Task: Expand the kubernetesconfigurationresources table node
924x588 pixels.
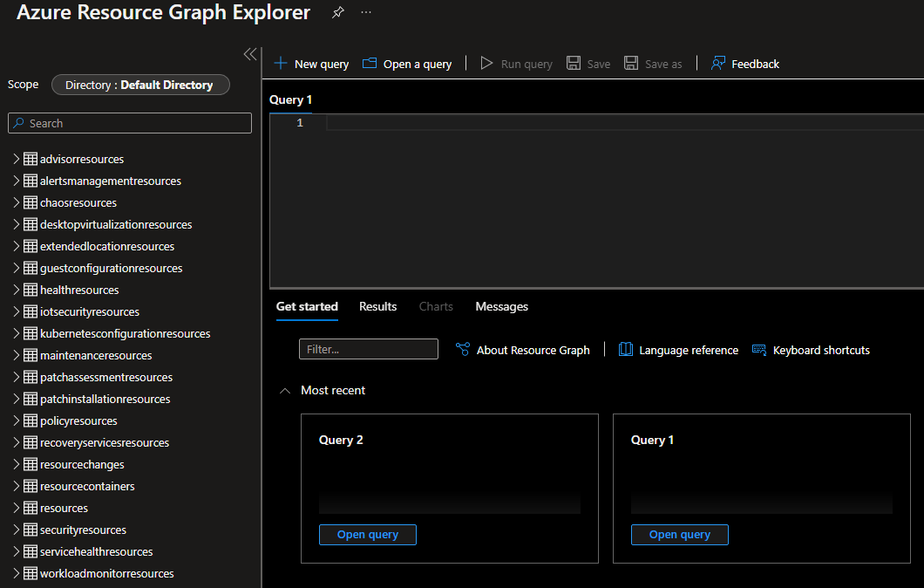Action: click(17, 333)
